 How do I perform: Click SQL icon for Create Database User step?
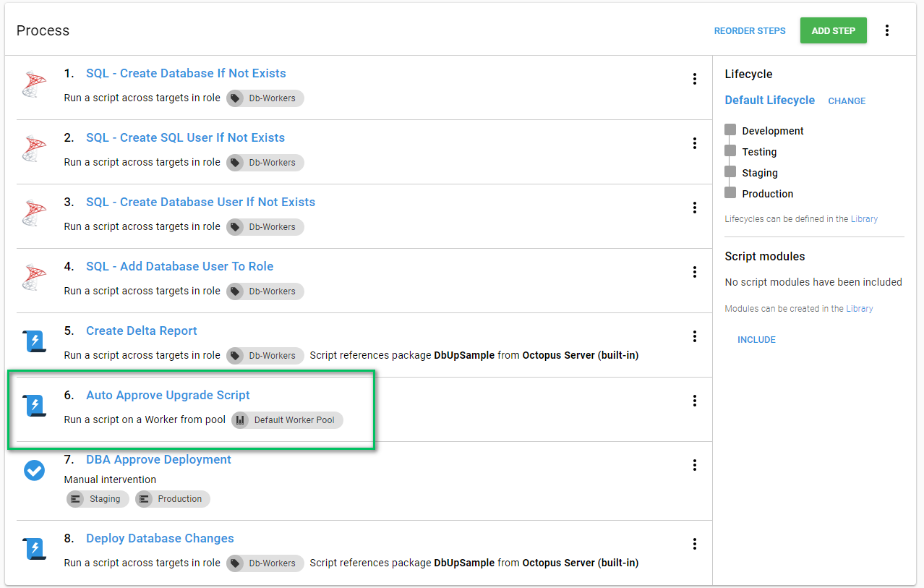click(x=34, y=213)
